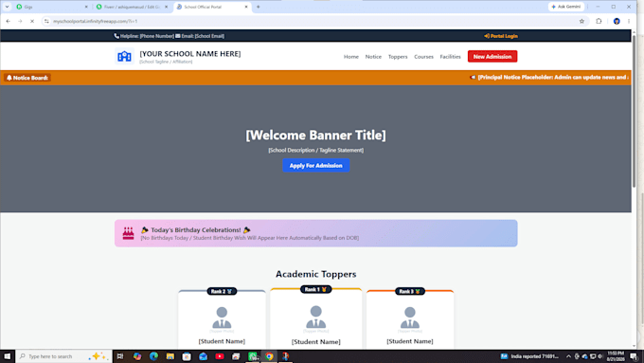Go to the Toppers section
644x363 pixels.
click(x=398, y=57)
